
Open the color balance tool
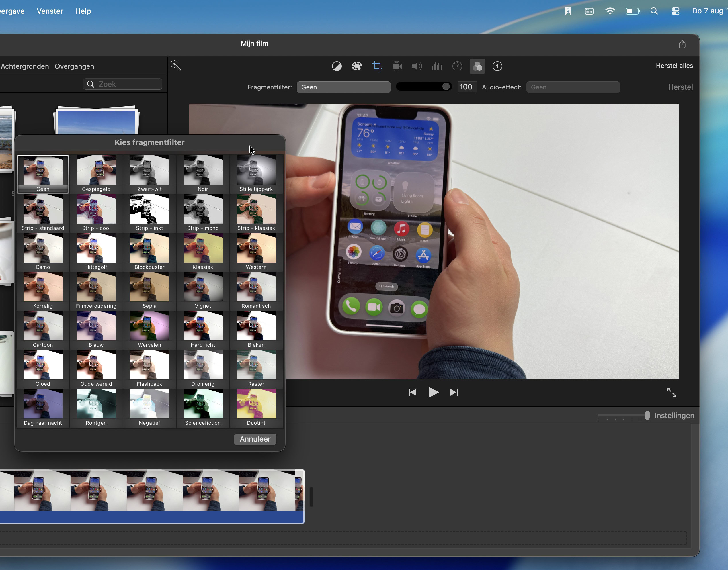pyautogui.click(x=337, y=66)
